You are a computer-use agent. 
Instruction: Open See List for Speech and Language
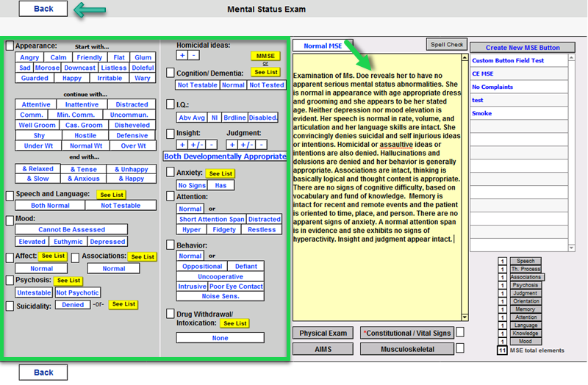[x=112, y=195]
